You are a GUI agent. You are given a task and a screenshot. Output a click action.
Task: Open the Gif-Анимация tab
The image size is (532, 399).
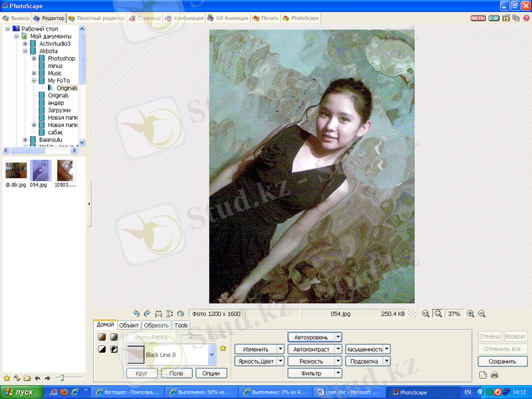[x=226, y=18]
